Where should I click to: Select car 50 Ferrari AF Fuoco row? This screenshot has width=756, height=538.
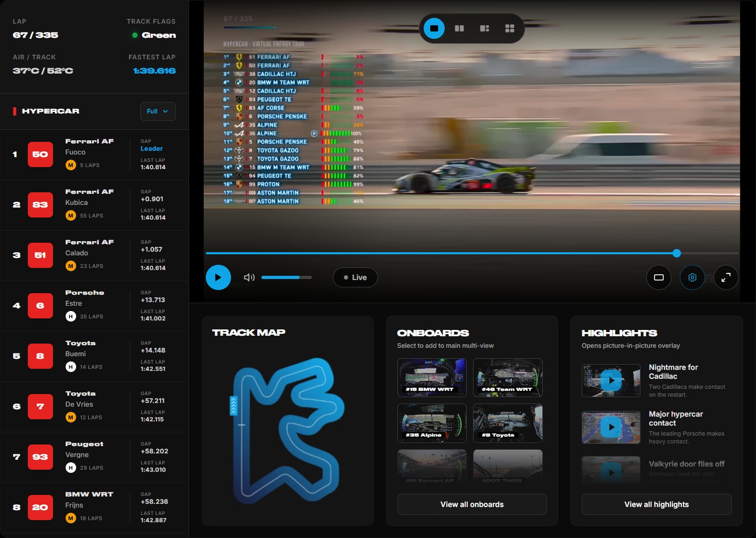click(94, 154)
